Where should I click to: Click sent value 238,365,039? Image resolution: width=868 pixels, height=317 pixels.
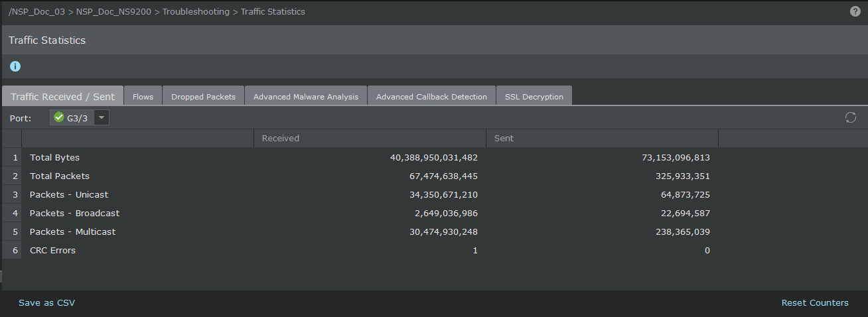[x=682, y=232]
